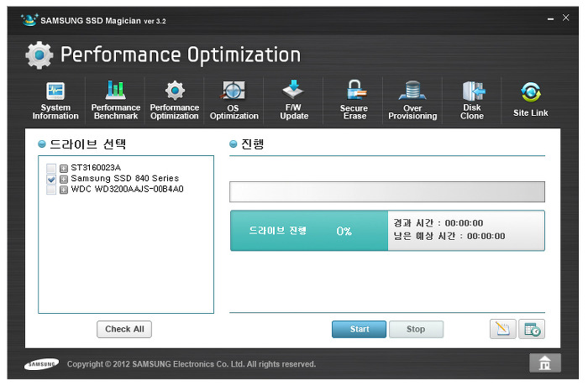Click the home icon button

545,363
